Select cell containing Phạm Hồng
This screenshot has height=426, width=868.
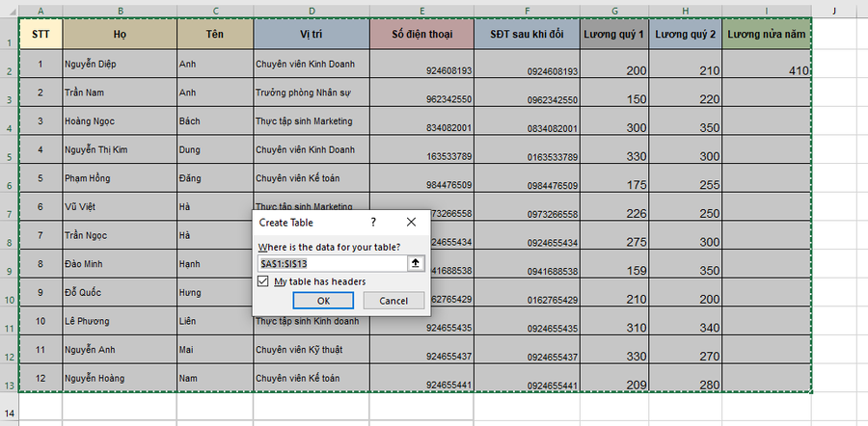[121, 178]
